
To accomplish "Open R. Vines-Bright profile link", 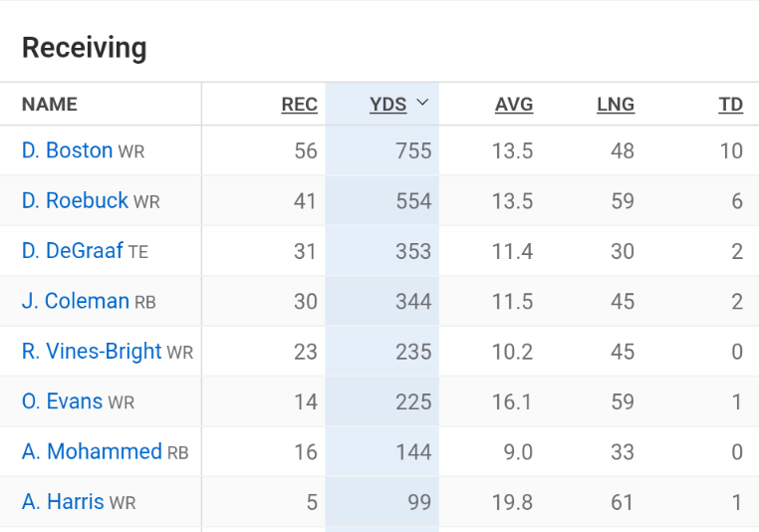I will [92, 351].
